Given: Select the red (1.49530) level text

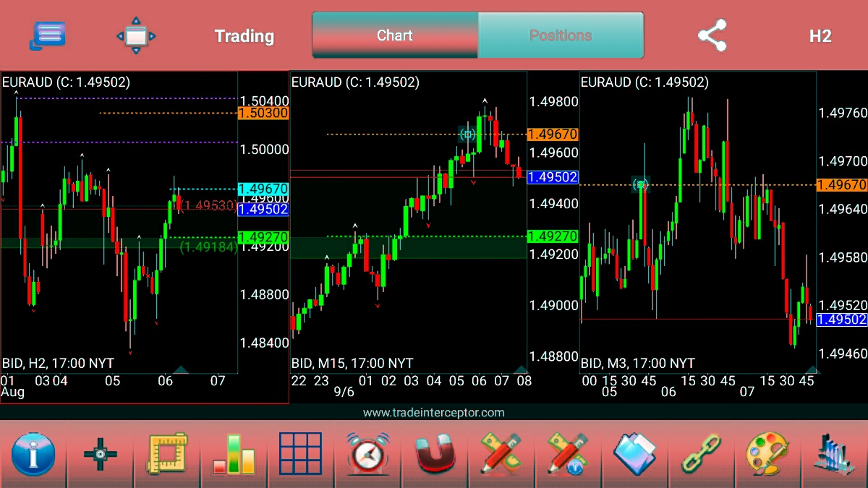Looking at the screenshot, I should pyautogui.click(x=208, y=206).
